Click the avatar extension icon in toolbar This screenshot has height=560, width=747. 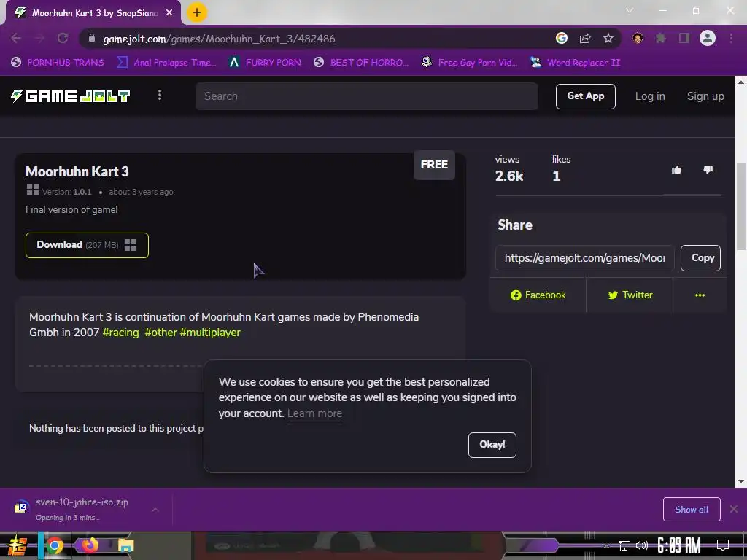638,38
